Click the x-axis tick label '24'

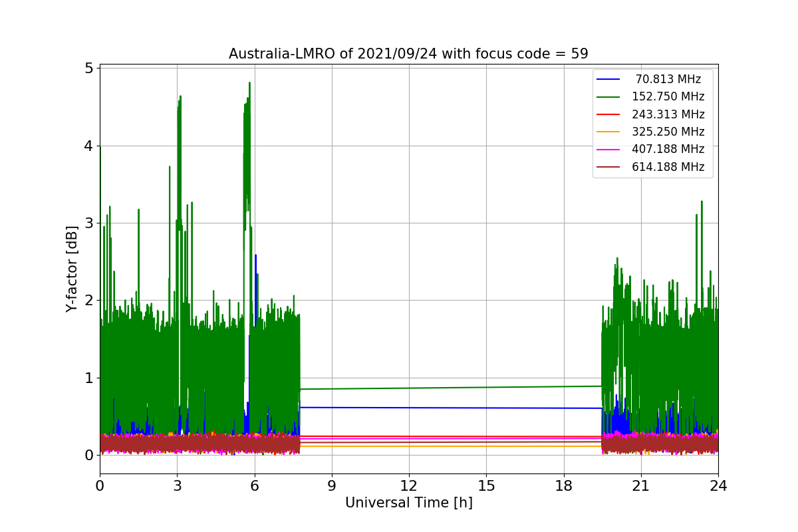pyautogui.click(x=718, y=485)
